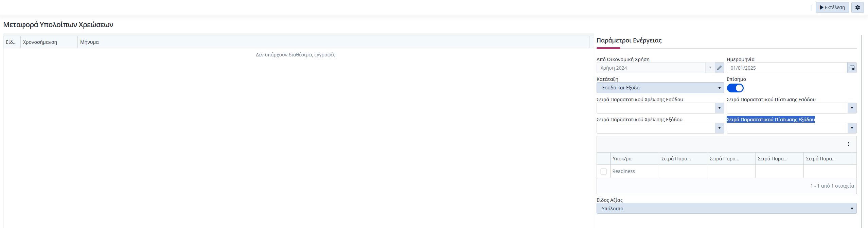The image size is (868, 228).
Task: Click the Παράμετροι Ενέργειας tab heading
Action: (x=629, y=40)
